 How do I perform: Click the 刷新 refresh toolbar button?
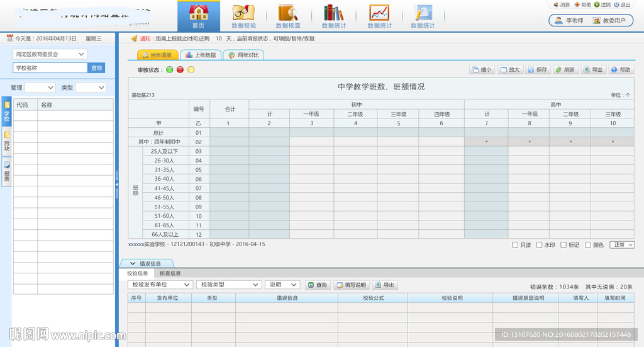coord(565,70)
